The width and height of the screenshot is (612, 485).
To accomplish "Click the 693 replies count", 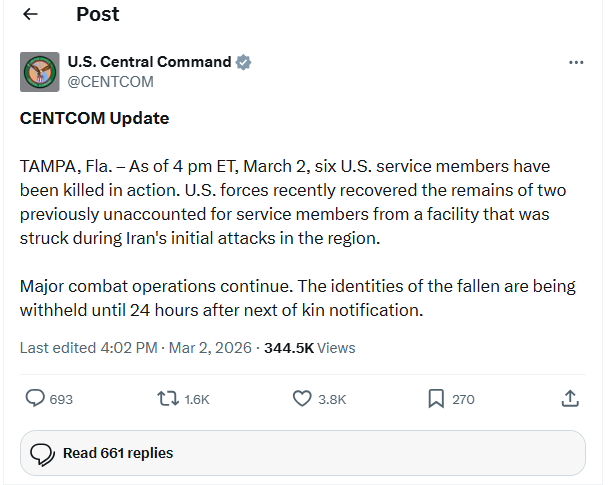I will (61, 400).
